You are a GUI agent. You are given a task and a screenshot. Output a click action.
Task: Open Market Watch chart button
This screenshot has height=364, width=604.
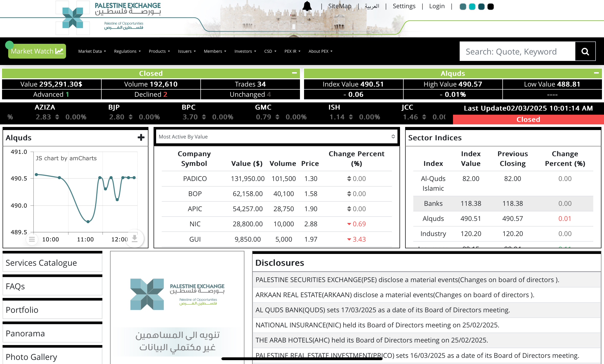pyautogui.click(x=37, y=51)
